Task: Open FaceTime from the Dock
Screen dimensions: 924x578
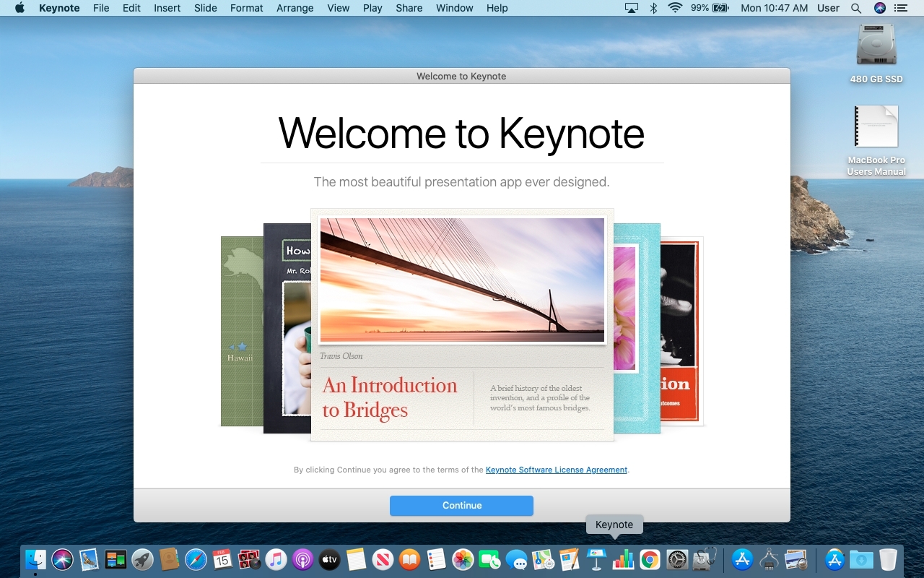Action: [489, 559]
